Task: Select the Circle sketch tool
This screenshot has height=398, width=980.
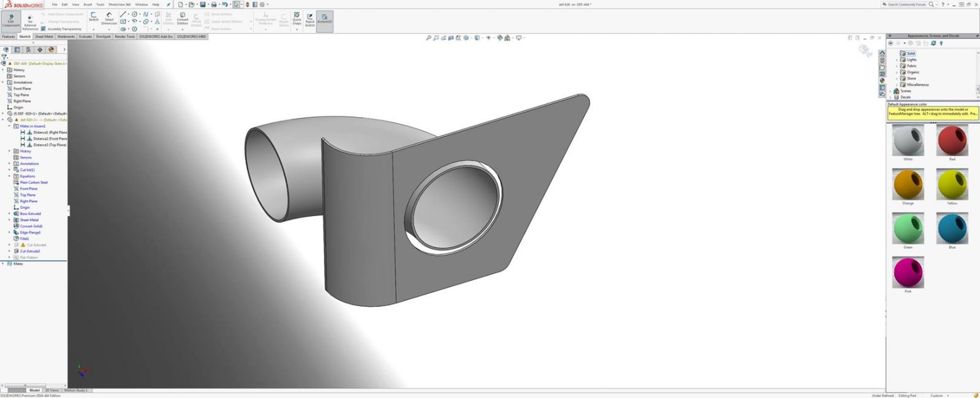Action: tap(134, 14)
